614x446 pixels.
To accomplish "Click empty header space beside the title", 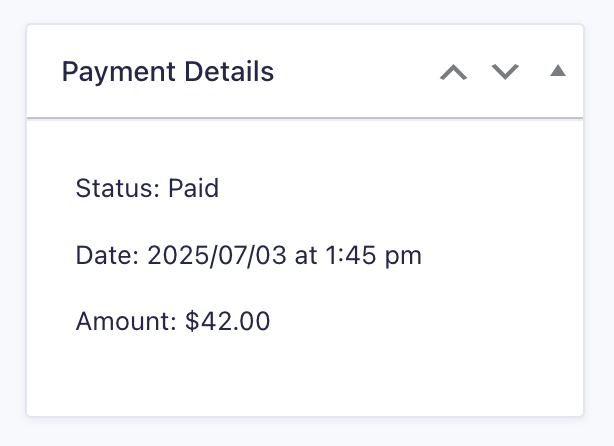I will click(350, 72).
